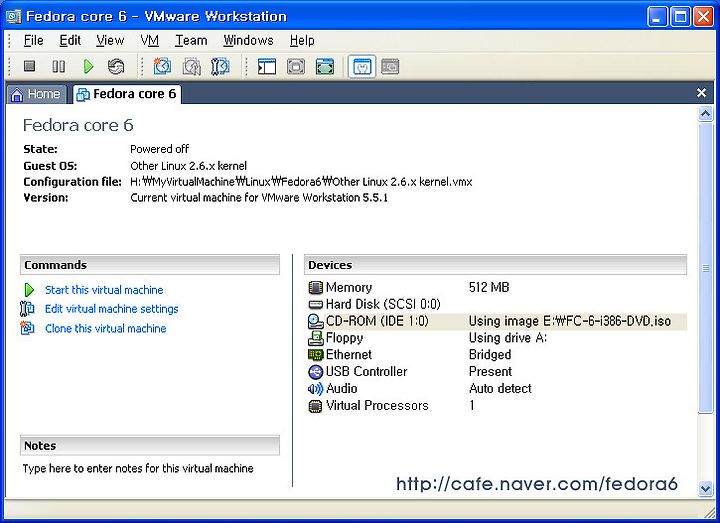Image resolution: width=720 pixels, height=523 pixels.
Task: Toggle the sidebar view toolbar icon
Action: pos(267,67)
